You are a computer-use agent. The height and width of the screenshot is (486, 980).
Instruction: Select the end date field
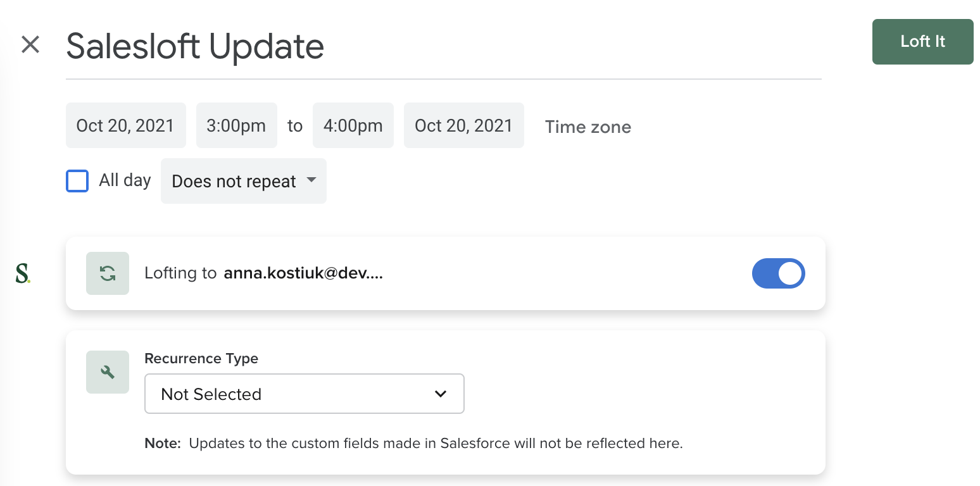click(464, 125)
